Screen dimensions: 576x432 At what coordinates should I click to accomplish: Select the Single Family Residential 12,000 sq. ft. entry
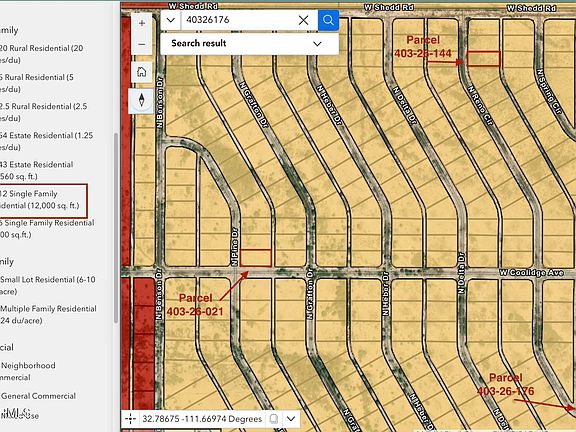(x=40, y=199)
